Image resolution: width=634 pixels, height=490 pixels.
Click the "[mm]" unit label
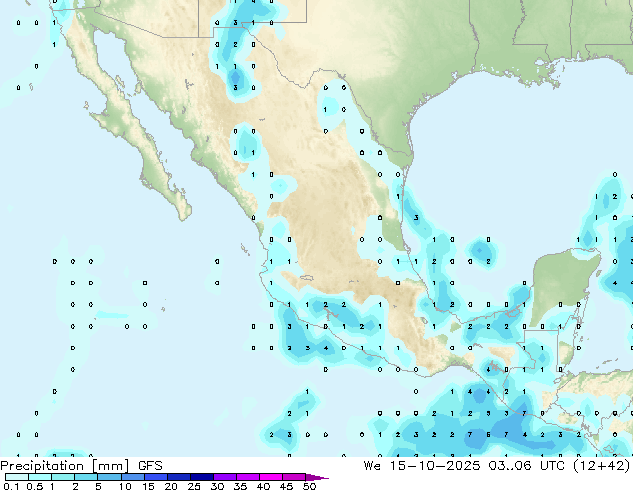[x=110, y=466]
